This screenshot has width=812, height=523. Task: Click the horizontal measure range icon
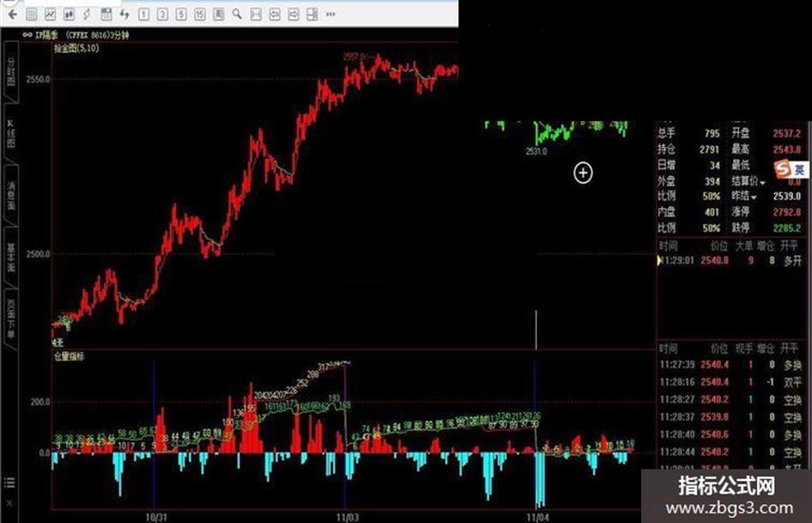[x=256, y=15]
